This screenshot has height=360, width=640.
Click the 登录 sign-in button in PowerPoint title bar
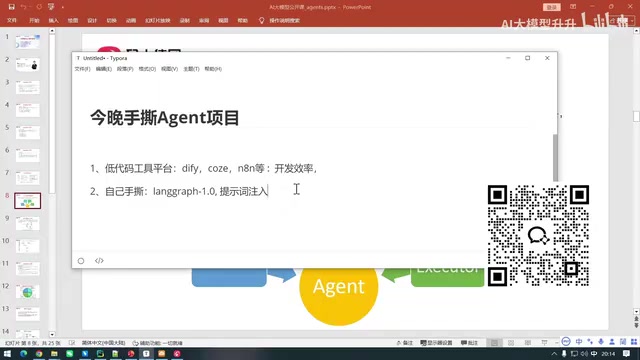click(x=551, y=7)
